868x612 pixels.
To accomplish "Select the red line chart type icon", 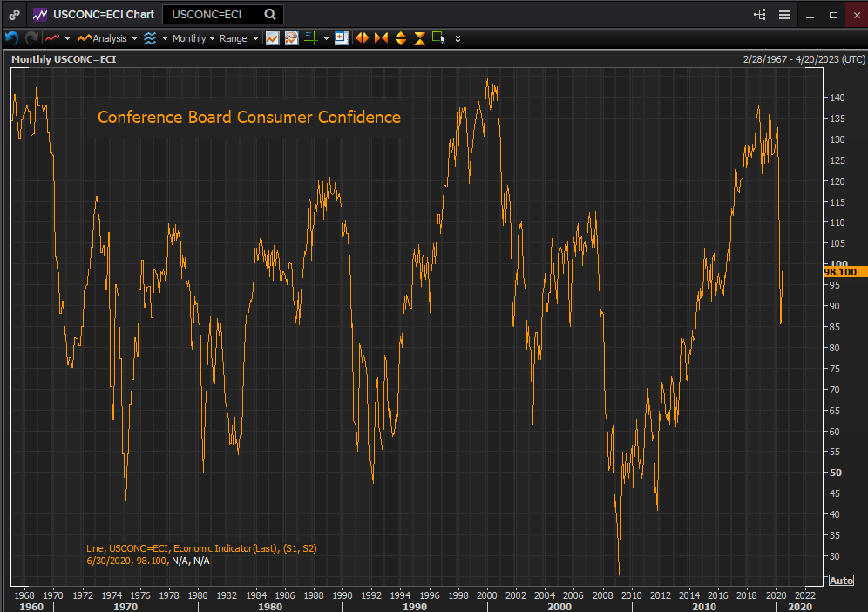I will 52,38.
